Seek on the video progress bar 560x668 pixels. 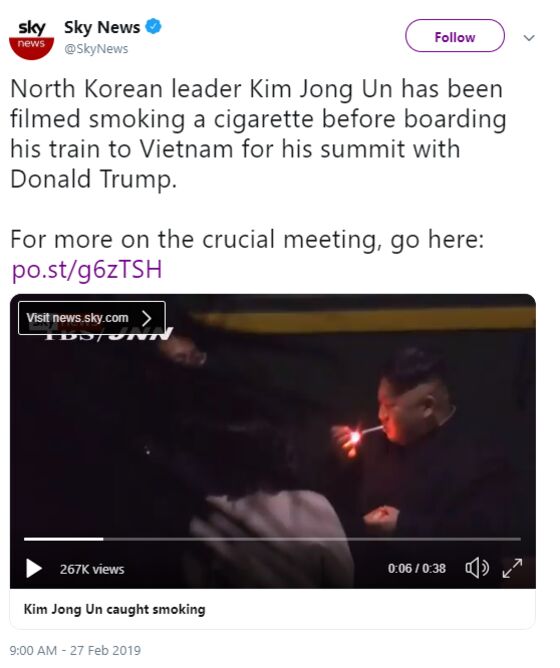click(x=272, y=539)
